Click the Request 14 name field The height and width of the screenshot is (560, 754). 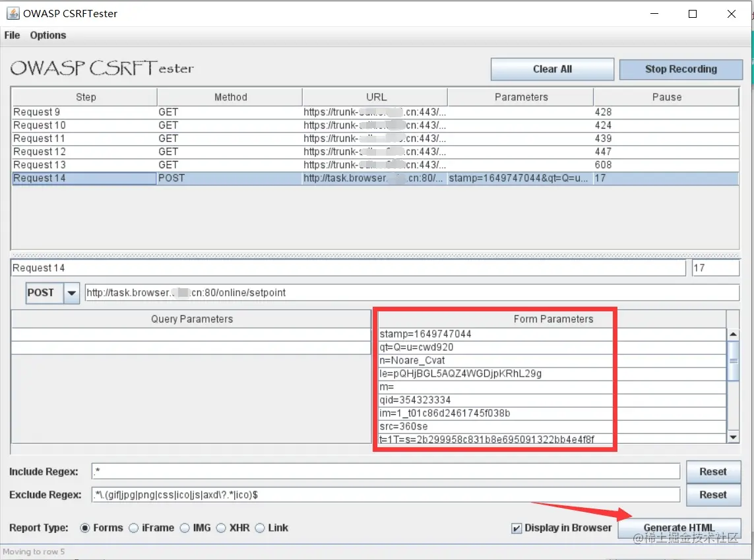[x=348, y=268]
